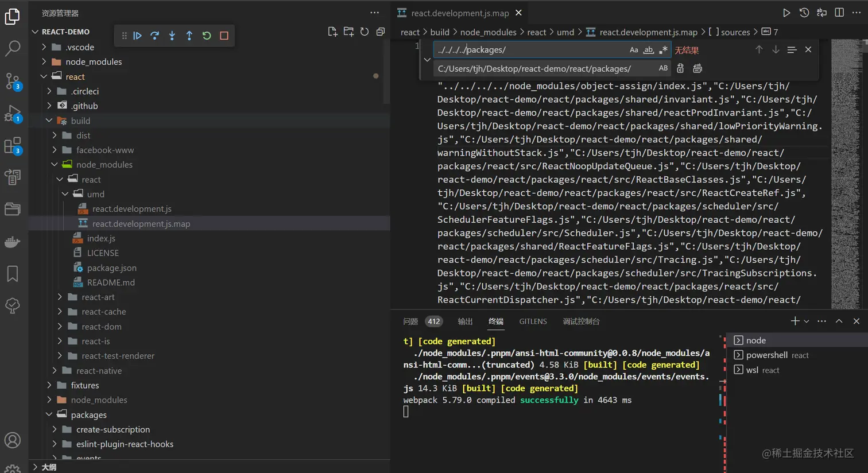This screenshot has width=868, height=473.
Task: Open Accounts menu in activity bar
Action: click(12, 440)
